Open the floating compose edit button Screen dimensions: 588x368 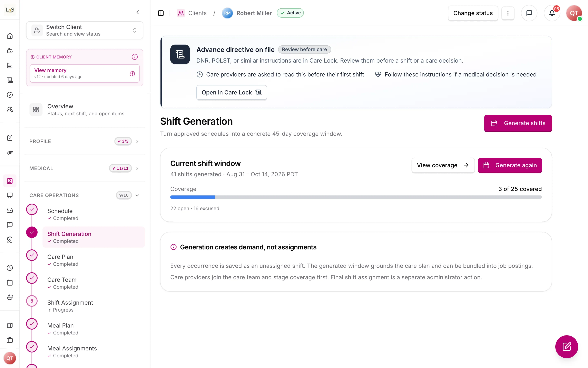tap(567, 347)
